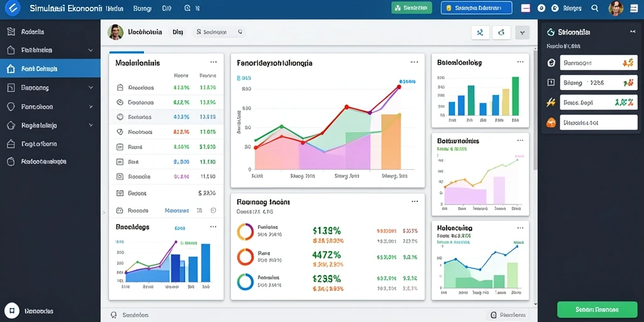644x322 pixels.
Task: Click the Shoge link in top bar
Action: 572,8
